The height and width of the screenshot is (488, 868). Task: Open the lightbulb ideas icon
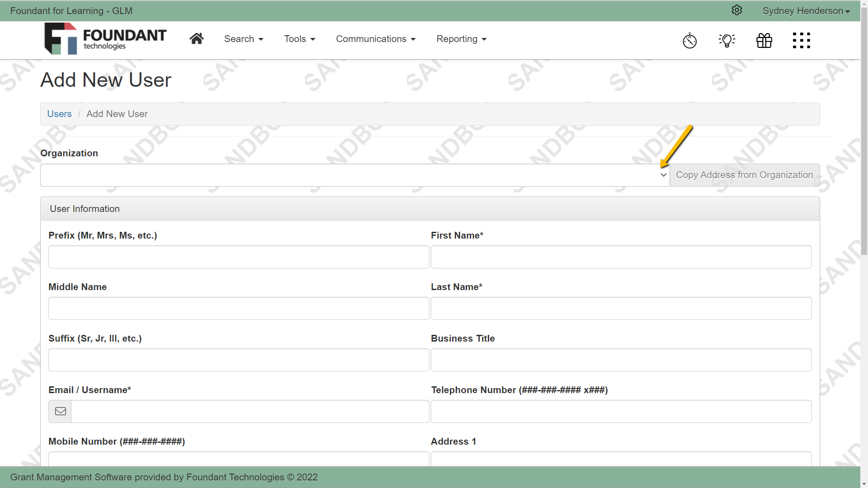click(x=727, y=40)
